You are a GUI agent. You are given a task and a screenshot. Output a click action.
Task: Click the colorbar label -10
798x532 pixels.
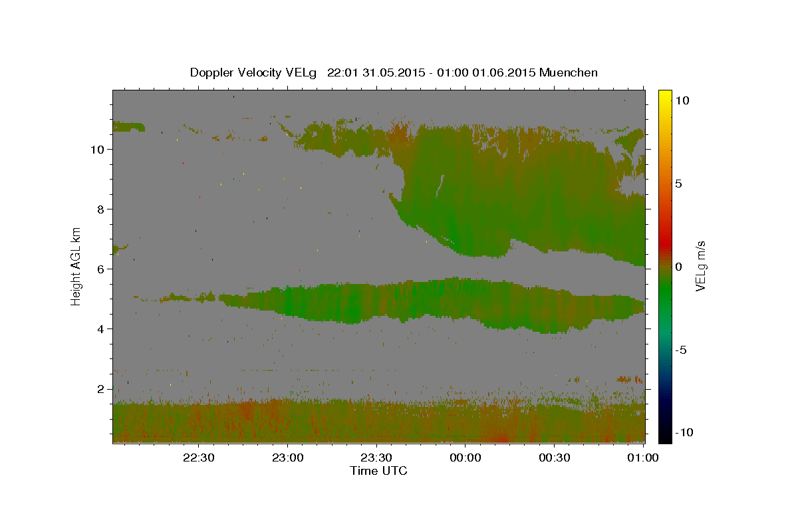tap(683, 432)
